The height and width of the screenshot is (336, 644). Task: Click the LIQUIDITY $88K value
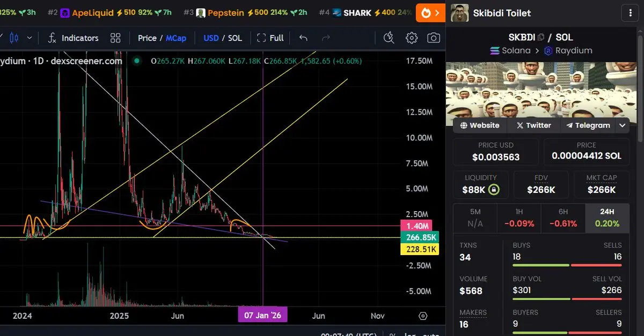coord(473,190)
